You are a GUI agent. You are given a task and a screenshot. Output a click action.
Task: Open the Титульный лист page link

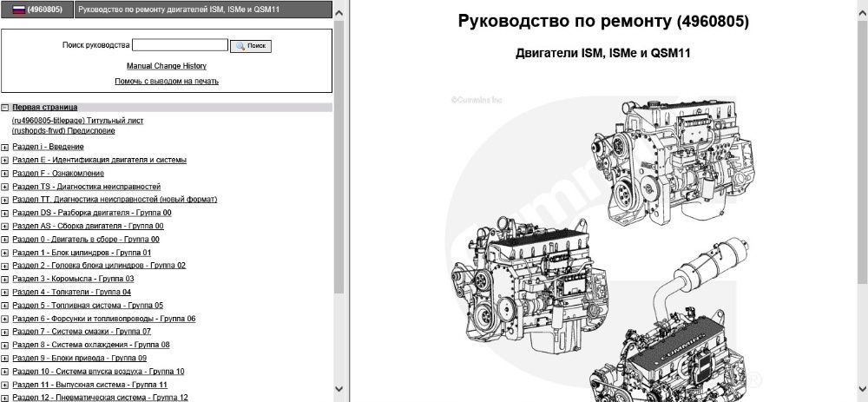pyautogui.click(x=77, y=121)
